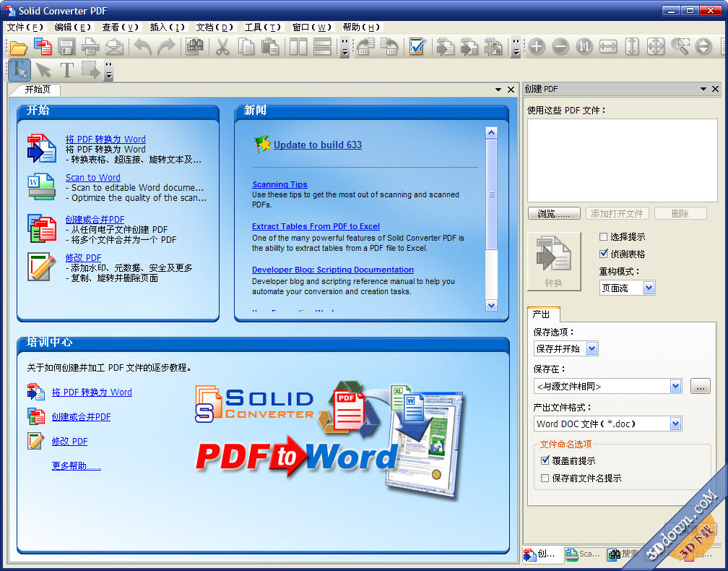Screen dimensions: 728x571
Task: Enable the 保存前文件名提示 checkbox
Action: click(545, 478)
